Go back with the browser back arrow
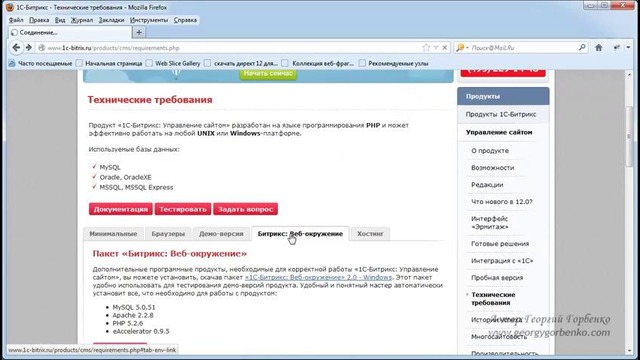Image resolution: width=640 pixels, height=360 pixels. click(x=16, y=48)
